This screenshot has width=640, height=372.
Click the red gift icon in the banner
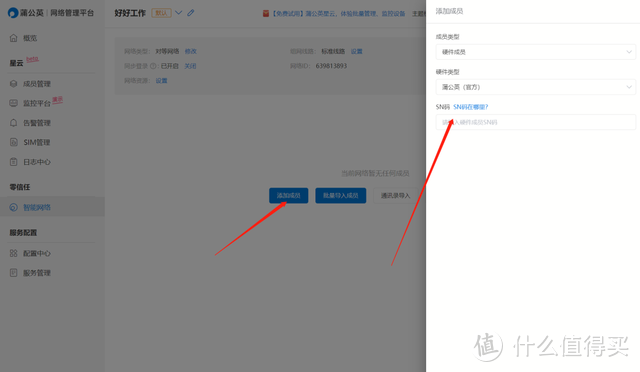tap(266, 13)
